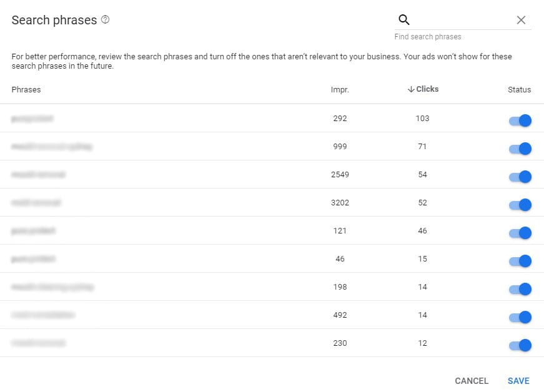544x392 pixels.
Task: Toggle status of the 492 impressions row
Action: coord(520,317)
